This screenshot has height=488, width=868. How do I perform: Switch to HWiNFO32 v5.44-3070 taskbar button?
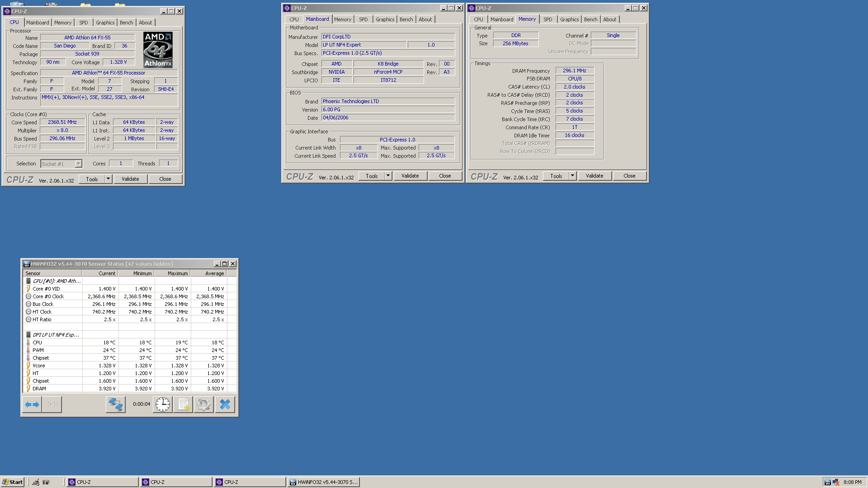(323, 482)
